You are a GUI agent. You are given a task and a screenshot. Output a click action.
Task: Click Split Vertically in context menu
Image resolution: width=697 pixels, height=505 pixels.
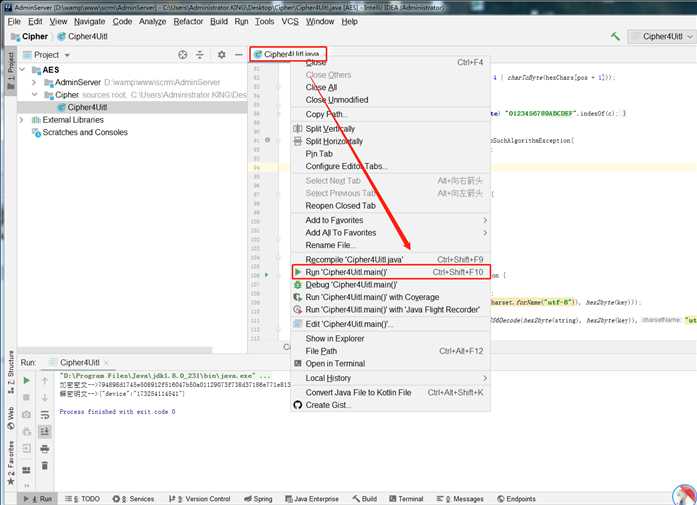coord(391,128)
